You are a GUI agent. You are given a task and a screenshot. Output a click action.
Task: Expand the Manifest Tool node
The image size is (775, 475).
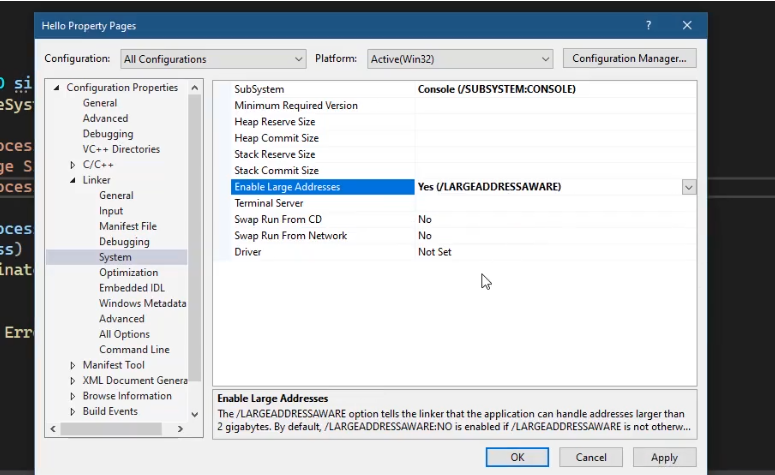73,365
